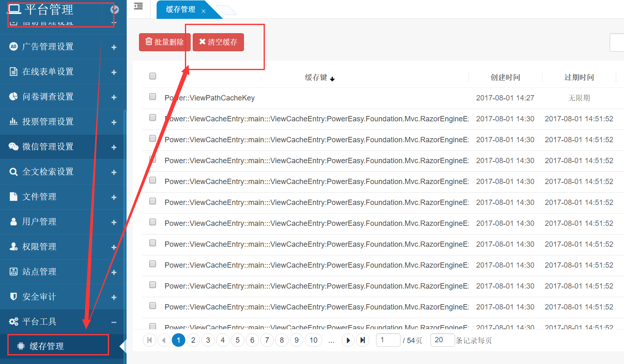Click the sidebar collapse menu icon
The image size is (624, 364).
(139, 6)
